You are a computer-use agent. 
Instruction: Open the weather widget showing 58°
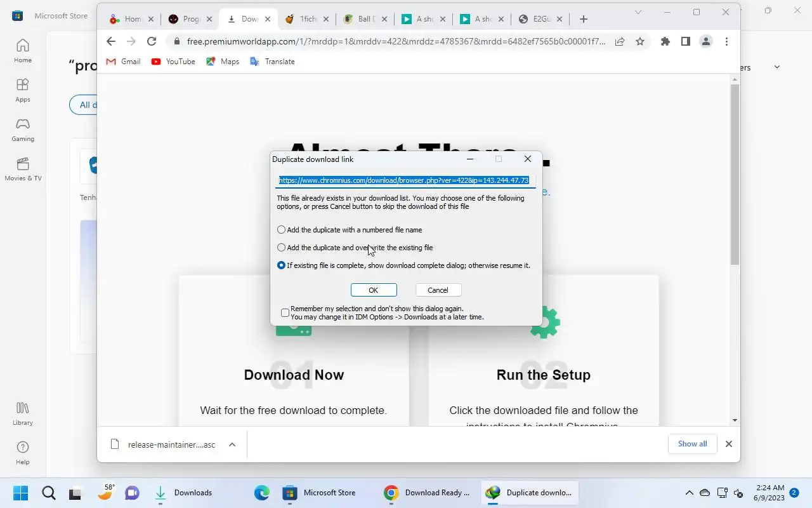105,493
